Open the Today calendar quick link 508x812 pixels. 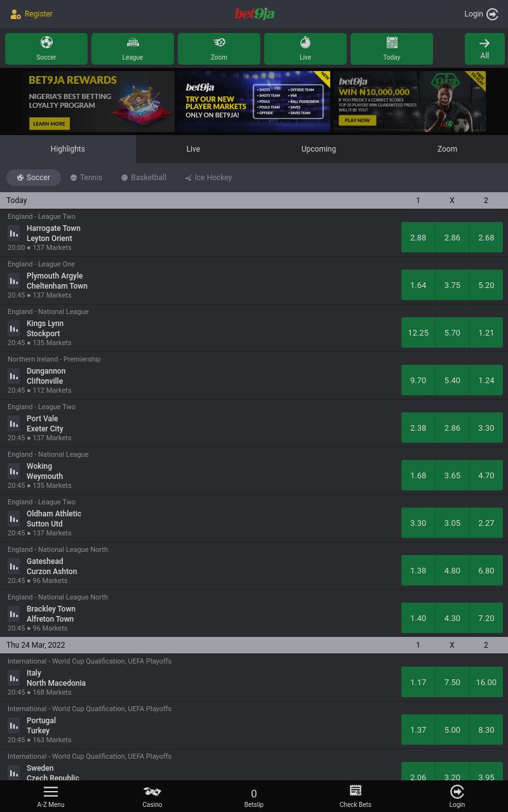tap(392, 49)
